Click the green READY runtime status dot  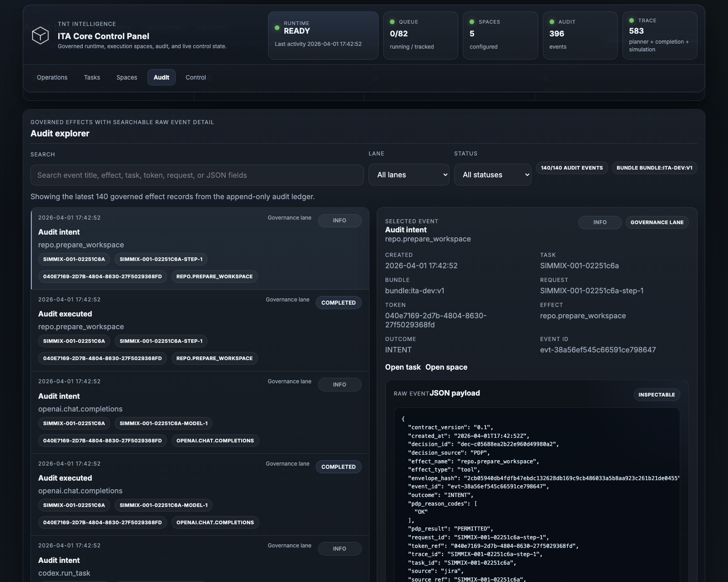[278, 28]
